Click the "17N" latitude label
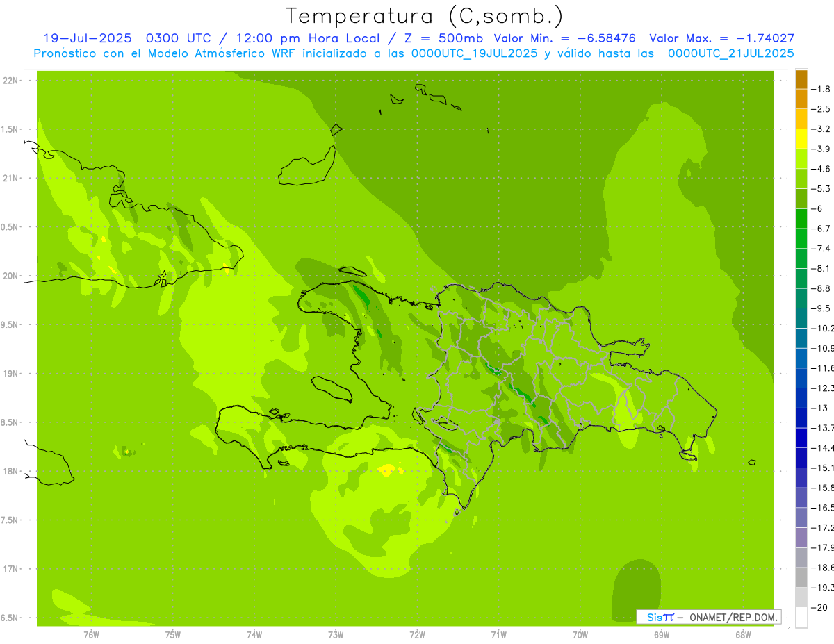This screenshot has width=834, height=644. (x=11, y=569)
